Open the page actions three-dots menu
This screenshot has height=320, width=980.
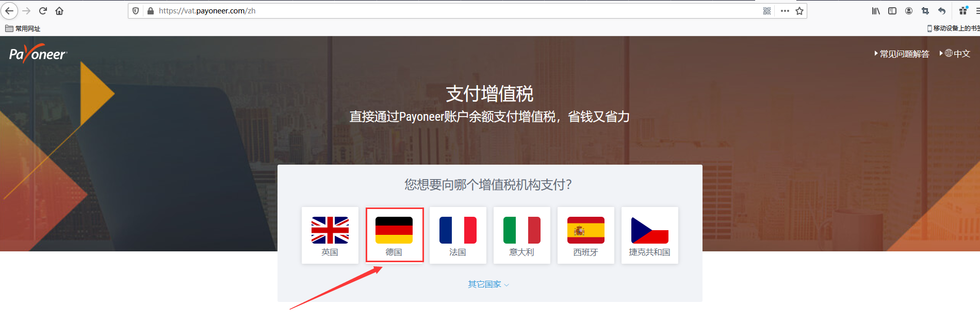coord(785,11)
